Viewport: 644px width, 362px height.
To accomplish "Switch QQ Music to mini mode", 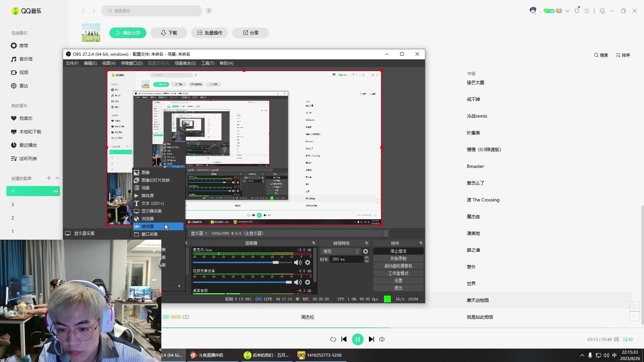I will tap(602, 11).
